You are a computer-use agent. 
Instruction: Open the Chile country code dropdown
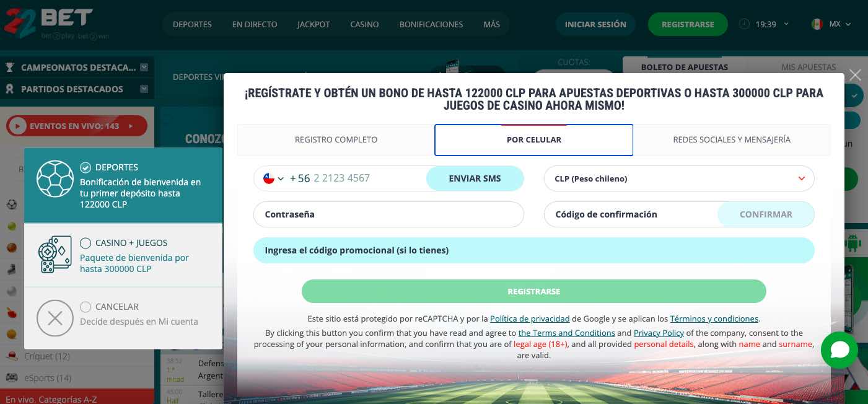tap(273, 178)
